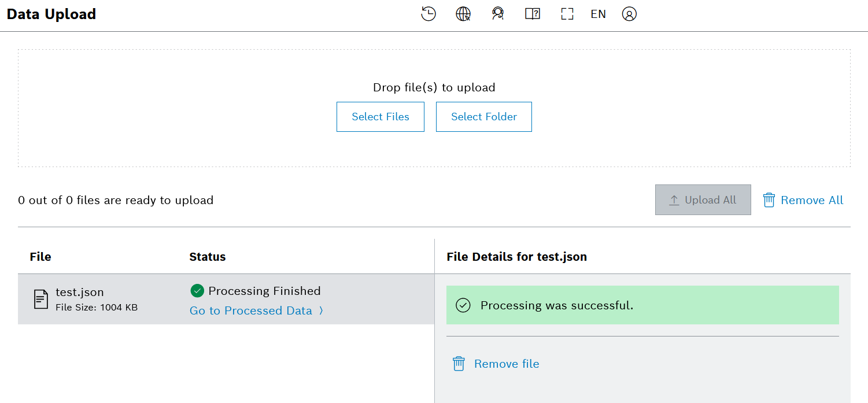Open the EN language selector

(x=598, y=14)
